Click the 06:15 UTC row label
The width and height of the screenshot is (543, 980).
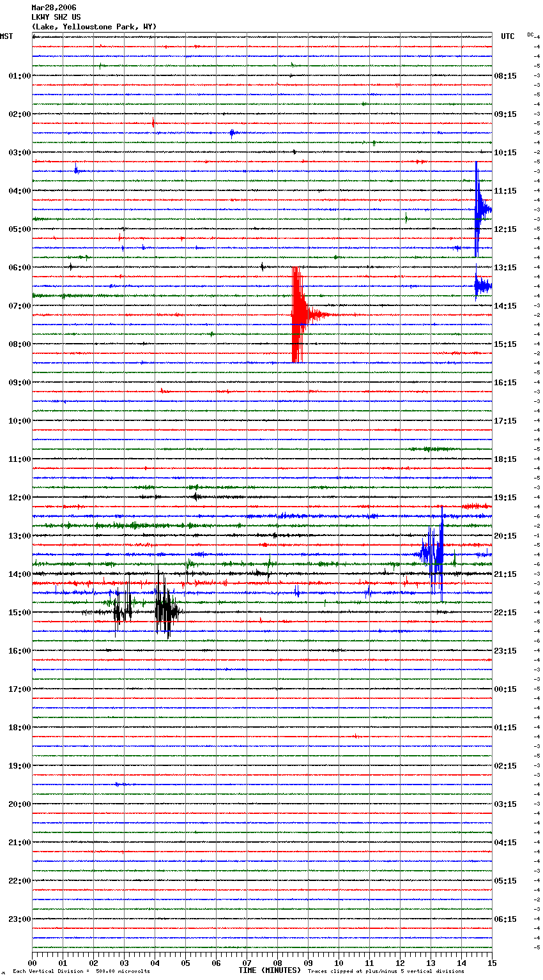[505, 919]
